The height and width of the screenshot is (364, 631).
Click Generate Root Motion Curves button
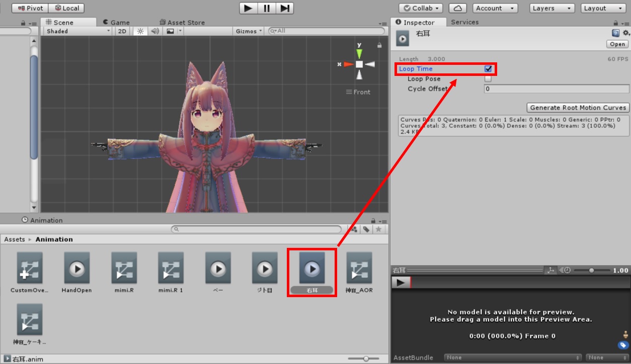point(578,108)
